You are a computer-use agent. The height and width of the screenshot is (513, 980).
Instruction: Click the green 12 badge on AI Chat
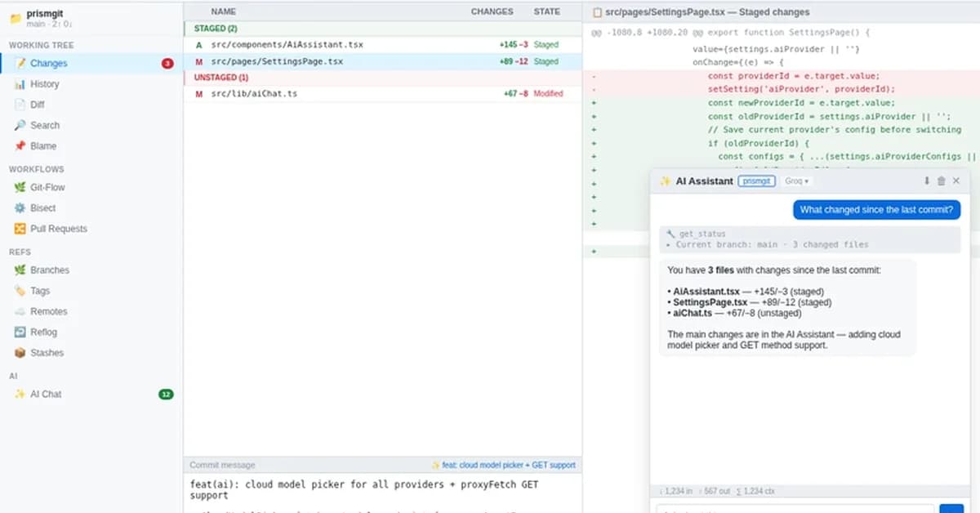(167, 395)
